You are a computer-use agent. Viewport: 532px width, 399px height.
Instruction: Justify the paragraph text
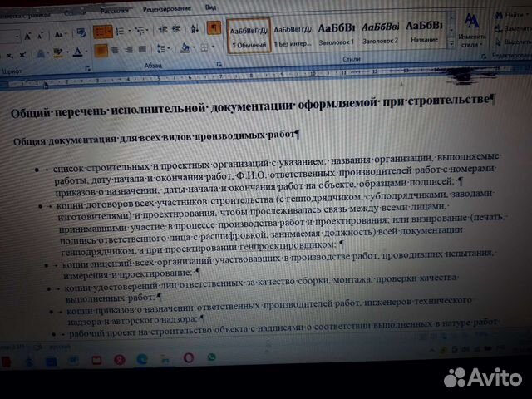[x=142, y=49]
